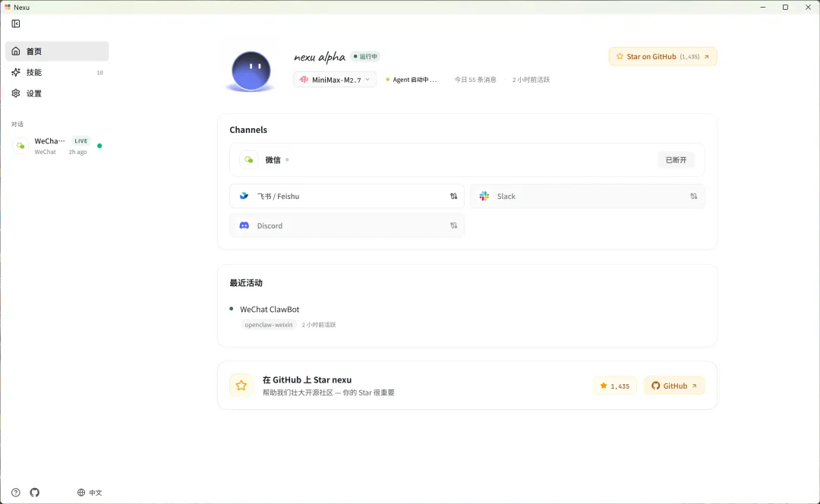Open WeChat ClawBot activity entry
This screenshot has width=820, height=504.
(x=270, y=309)
